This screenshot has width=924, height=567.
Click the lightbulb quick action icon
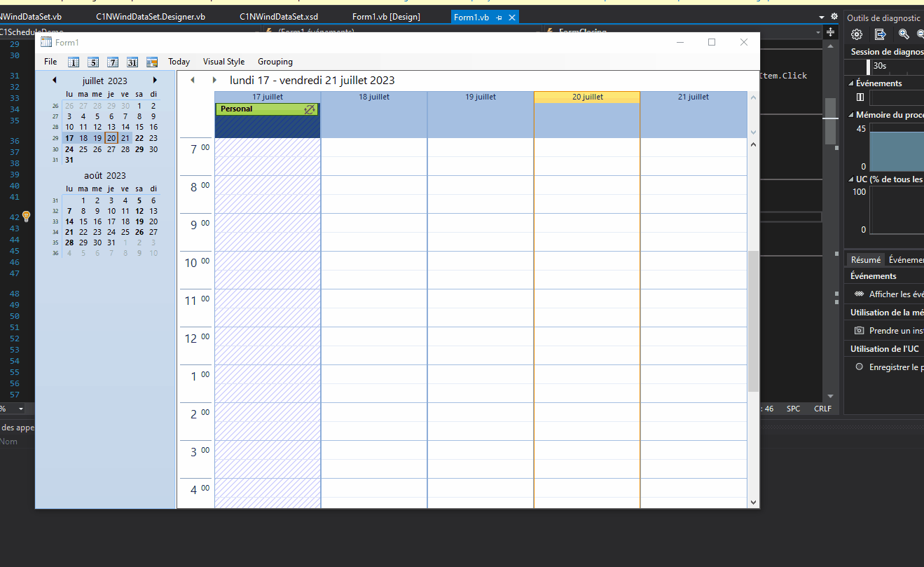27,216
